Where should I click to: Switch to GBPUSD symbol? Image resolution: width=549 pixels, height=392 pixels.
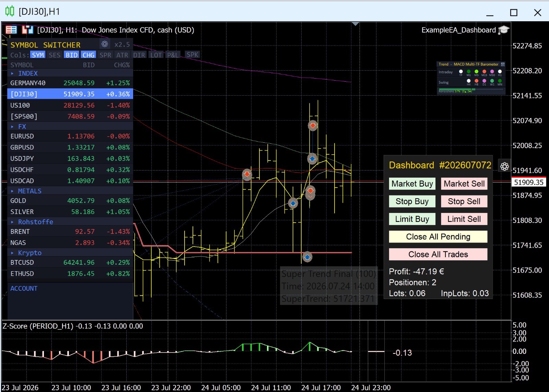point(70,147)
